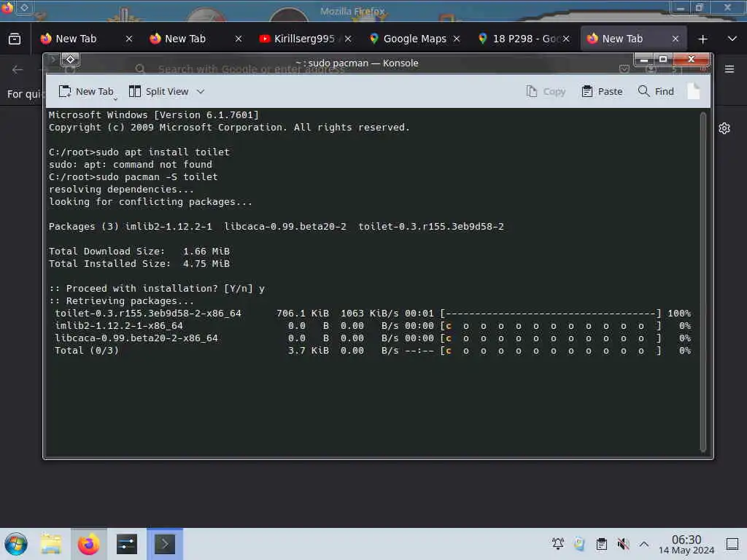Screen dimensions: 747x560
Task: Close the Kirillserg995 tab
Action: pyautogui.click(x=348, y=39)
